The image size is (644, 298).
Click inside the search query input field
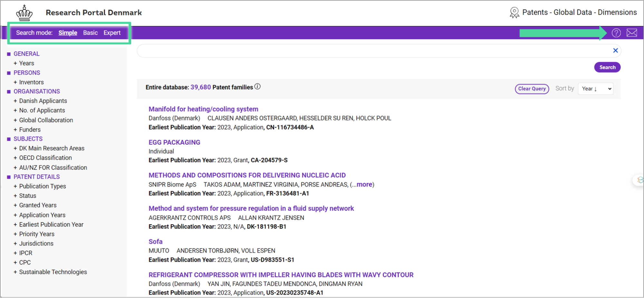click(374, 51)
